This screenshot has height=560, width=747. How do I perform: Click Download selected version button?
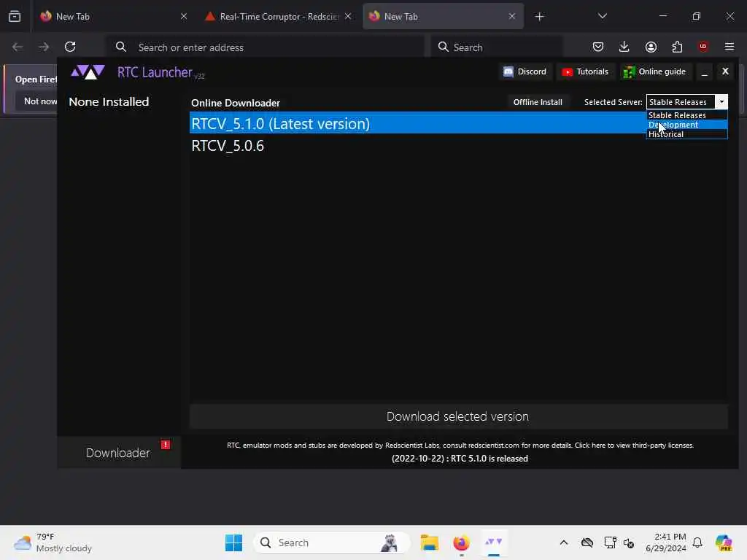click(x=458, y=416)
